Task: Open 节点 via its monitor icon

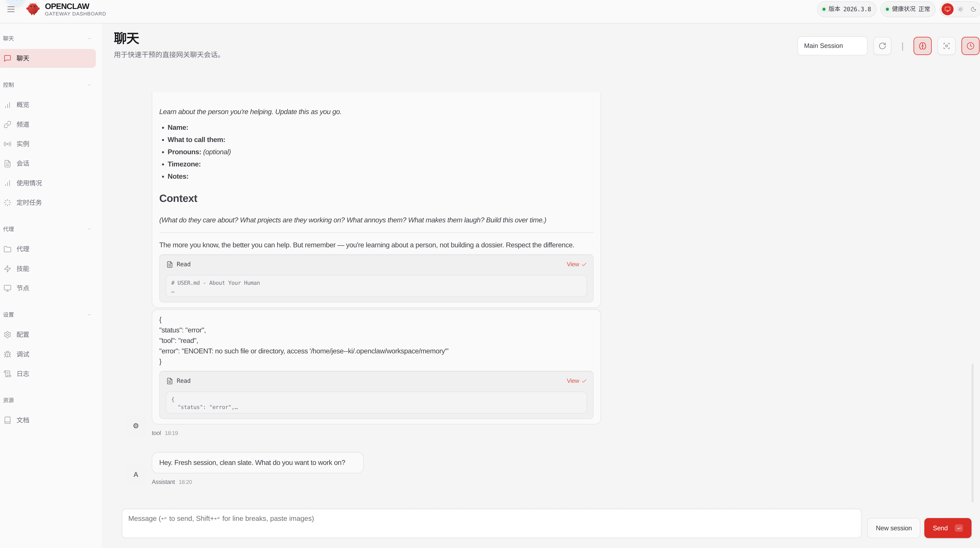Action: click(7, 288)
